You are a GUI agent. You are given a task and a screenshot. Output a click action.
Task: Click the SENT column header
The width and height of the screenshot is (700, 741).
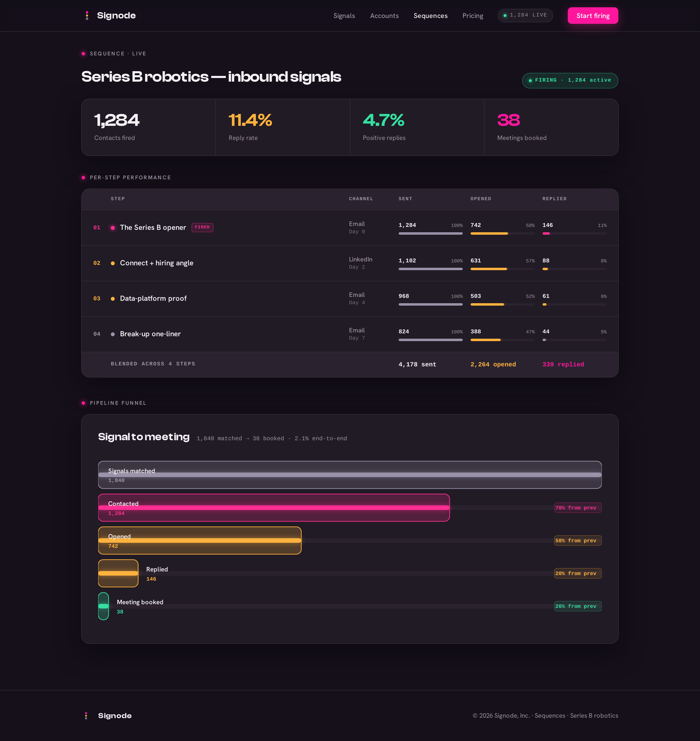[405, 199]
